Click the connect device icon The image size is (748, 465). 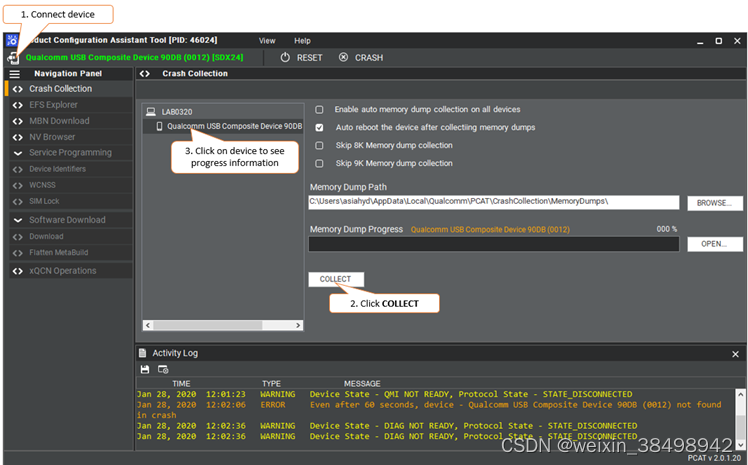[13, 58]
